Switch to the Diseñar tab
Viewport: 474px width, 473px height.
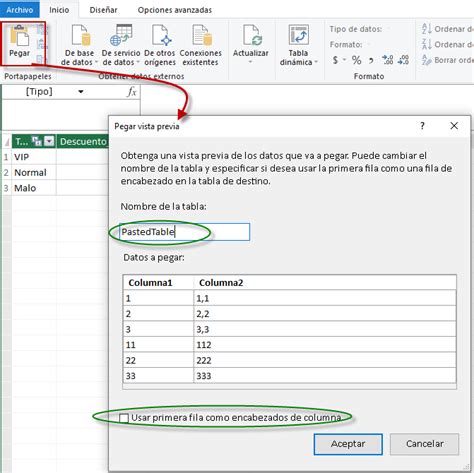pyautogui.click(x=103, y=10)
